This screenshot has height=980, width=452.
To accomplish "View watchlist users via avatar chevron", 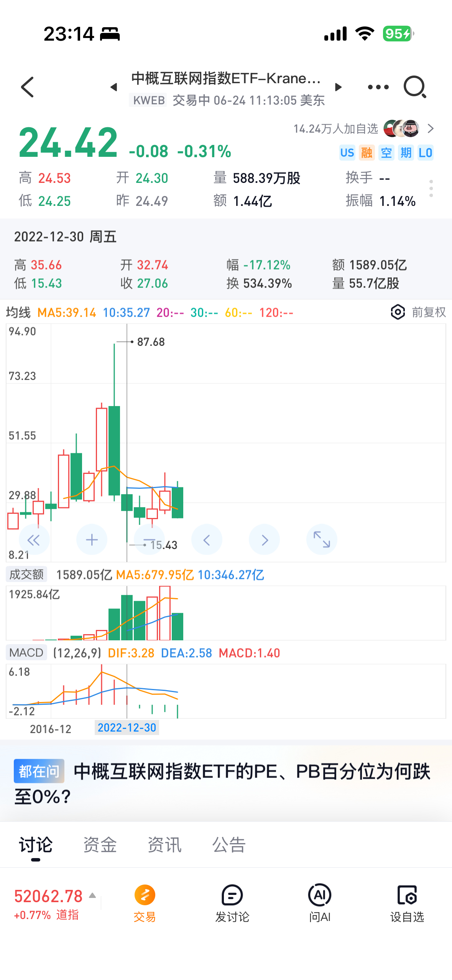I will 431,128.
